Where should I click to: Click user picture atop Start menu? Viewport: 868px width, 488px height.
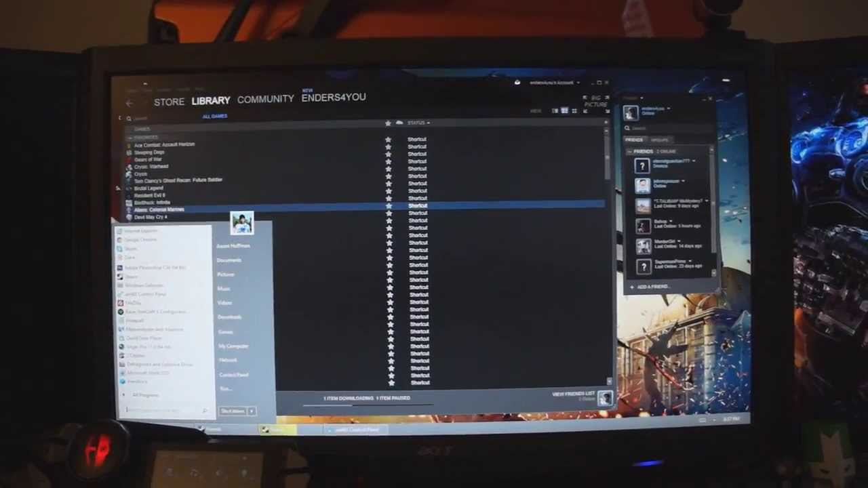coord(241,223)
